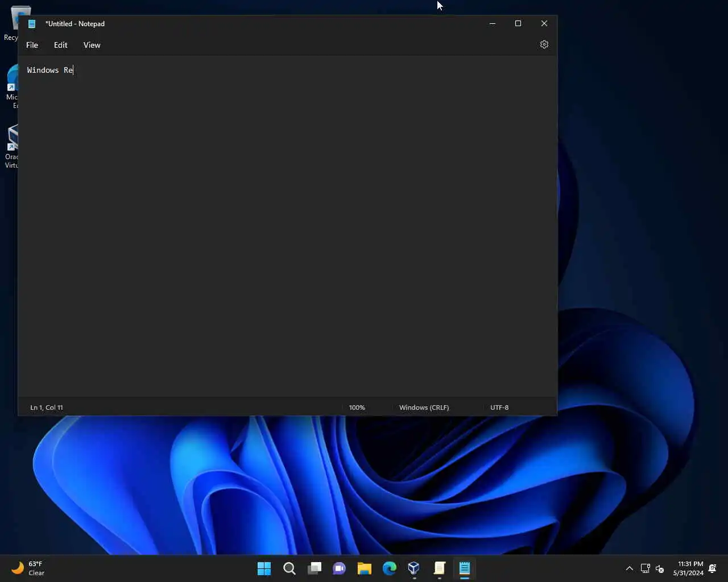Select the Recycle Bin desktop icon

click(11, 24)
